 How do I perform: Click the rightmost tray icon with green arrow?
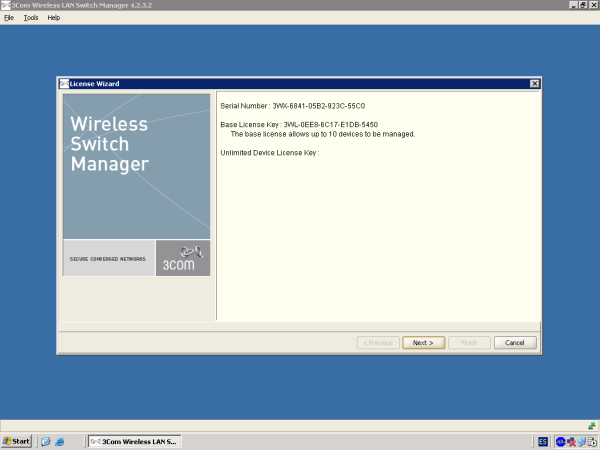tap(592, 442)
